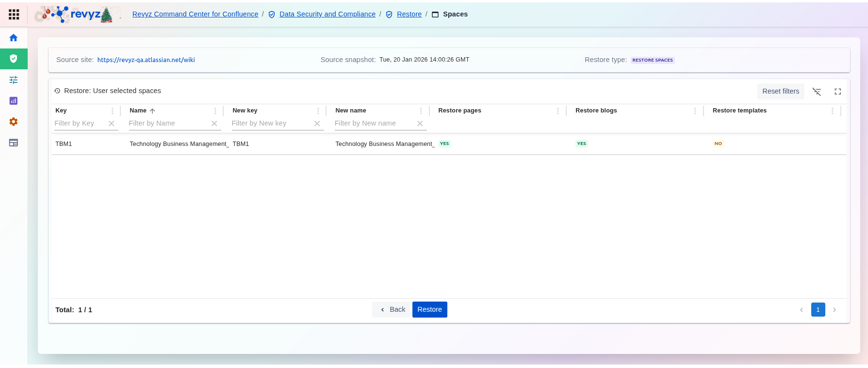Viewport: 868px width, 368px height.
Task: Open the reports chart sidebar icon
Action: pos(14,101)
